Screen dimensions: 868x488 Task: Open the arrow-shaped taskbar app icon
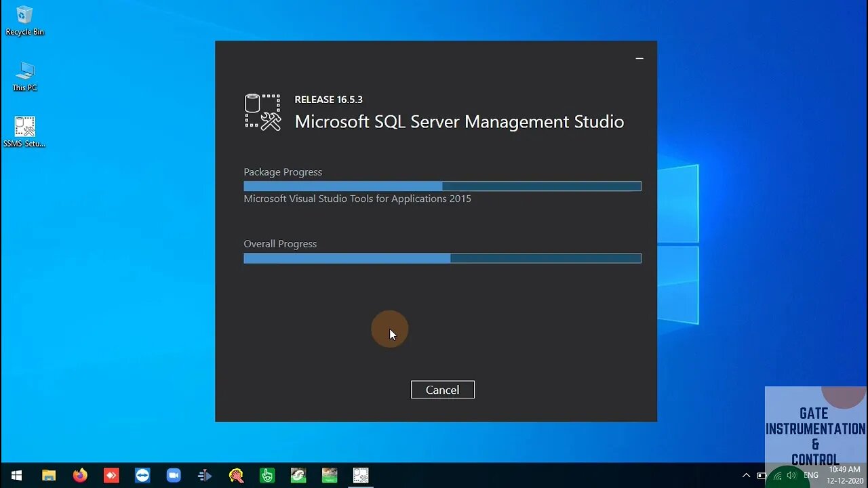[205, 475]
